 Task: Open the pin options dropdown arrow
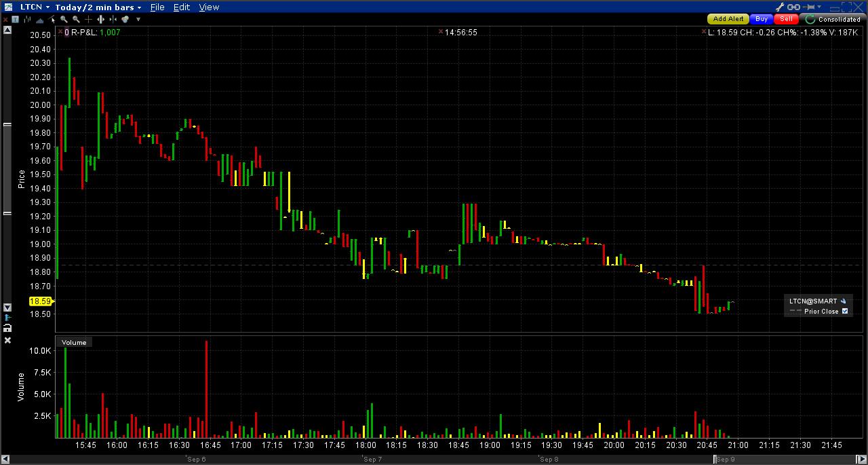click(x=820, y=6)
